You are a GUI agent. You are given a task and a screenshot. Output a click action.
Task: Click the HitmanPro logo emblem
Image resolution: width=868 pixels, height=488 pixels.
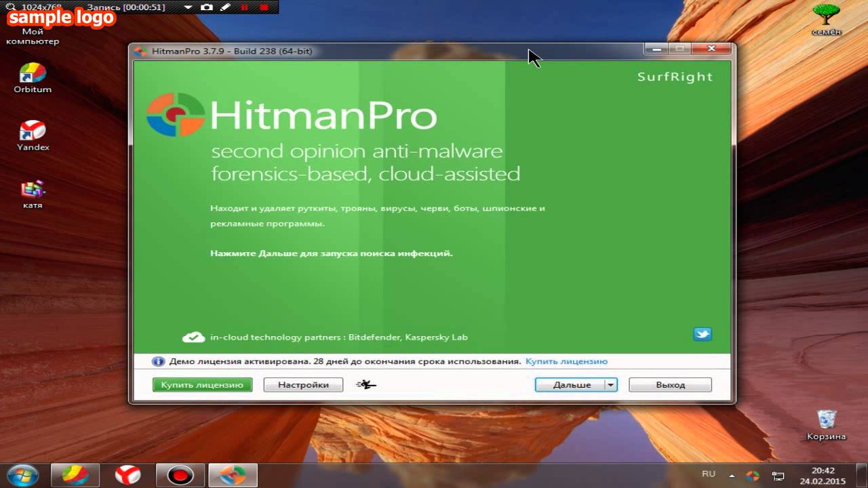point(176,115)
